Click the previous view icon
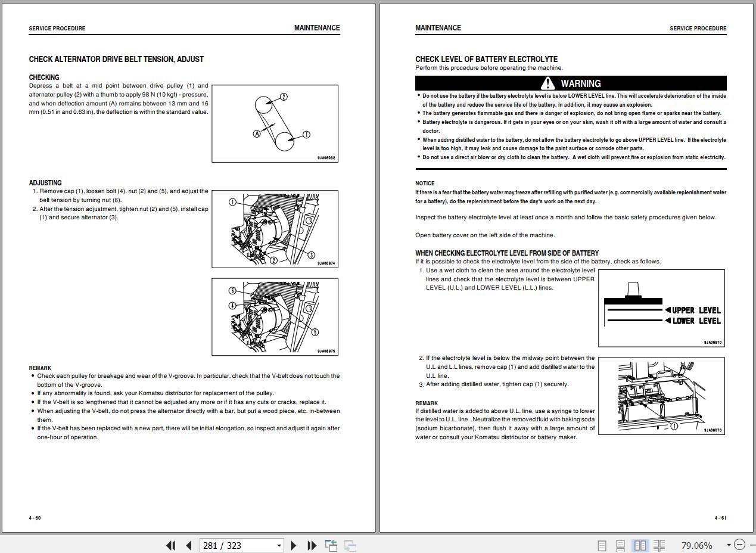Screen dimensions: 756x553 coord(331,545)
